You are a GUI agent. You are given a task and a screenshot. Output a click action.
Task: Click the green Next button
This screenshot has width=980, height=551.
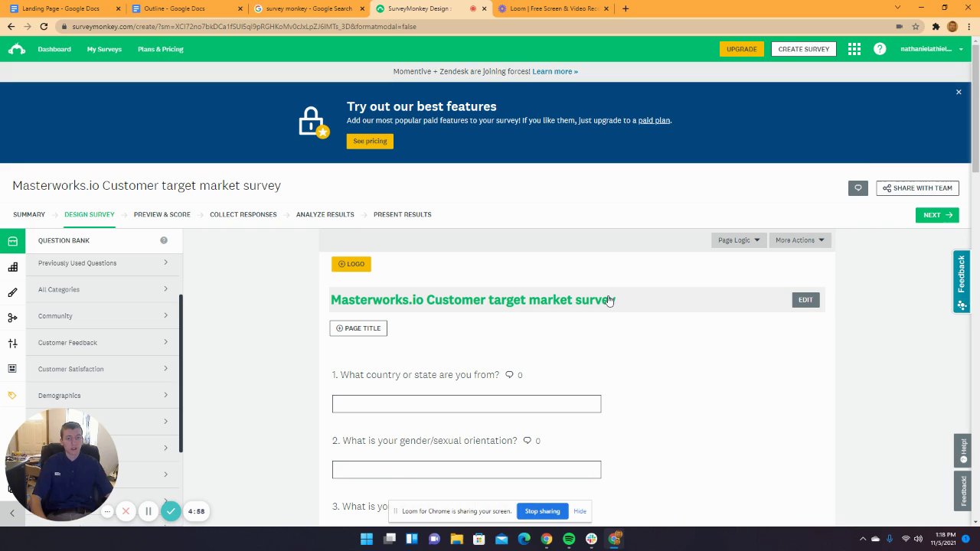(x=937, y=215)
